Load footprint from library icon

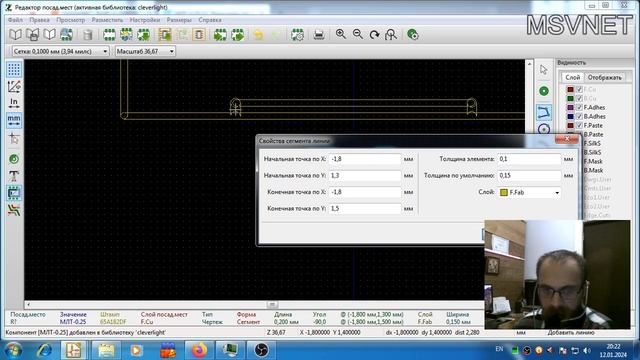pos(143,35)
